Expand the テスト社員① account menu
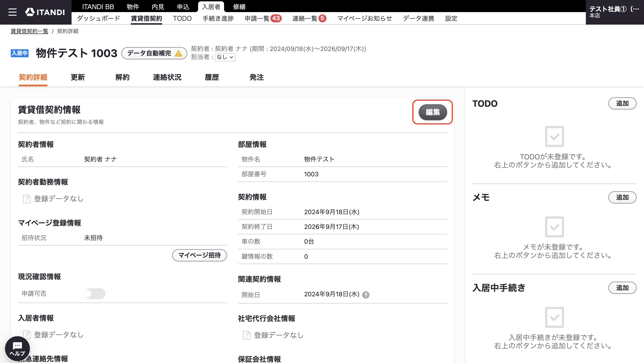 [x=614, y=12]
